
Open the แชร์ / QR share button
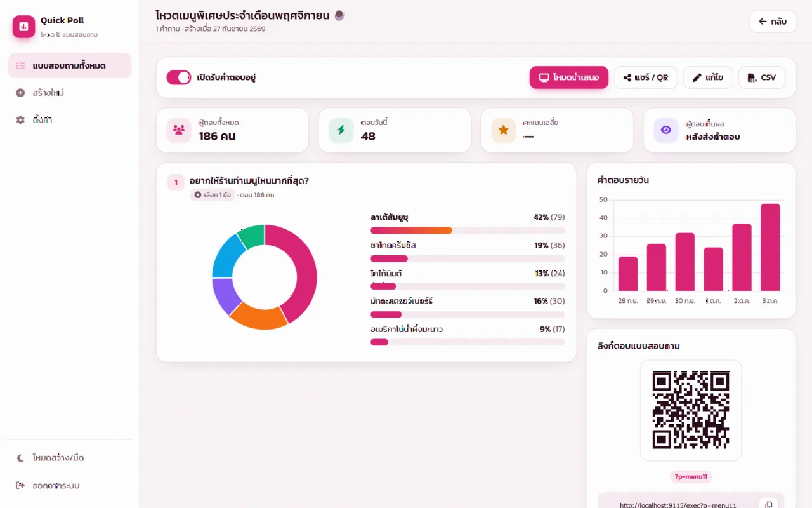(x=646, y=77)
